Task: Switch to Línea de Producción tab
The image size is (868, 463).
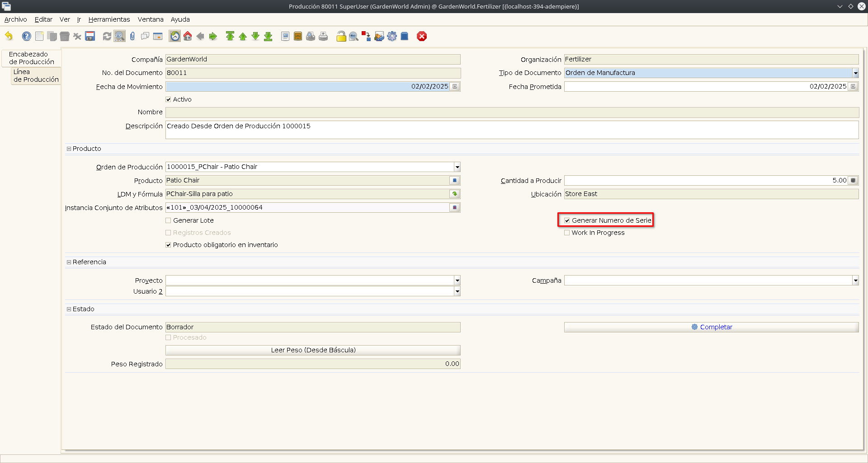Action: click(x=36, y=76)
